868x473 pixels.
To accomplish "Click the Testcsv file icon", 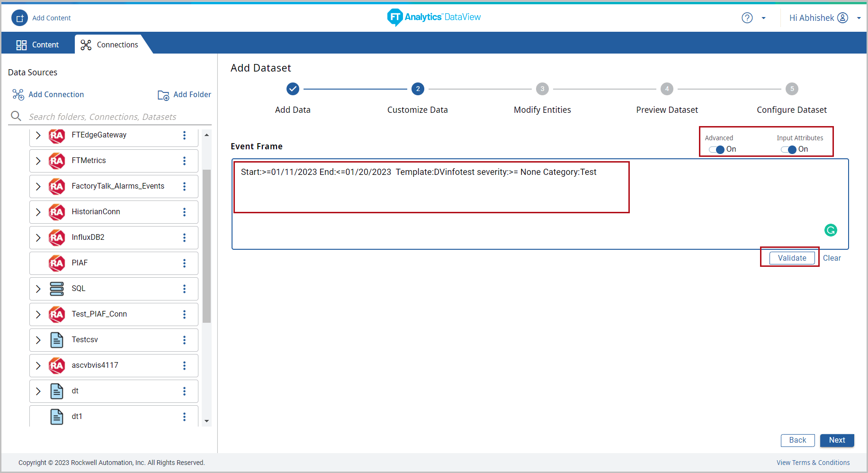I will click(x=57, y=340).
